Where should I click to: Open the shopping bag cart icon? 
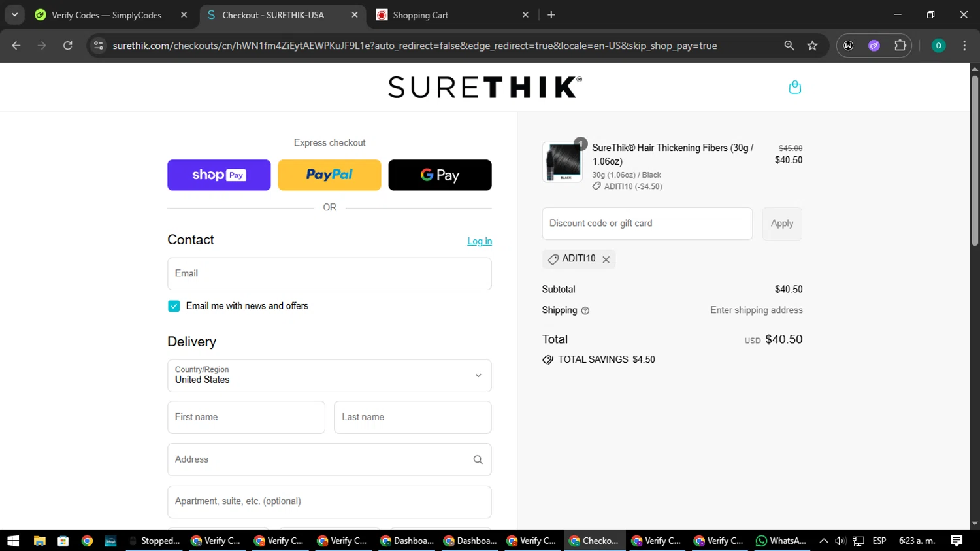pyautogui.click(x=794, y=87)
